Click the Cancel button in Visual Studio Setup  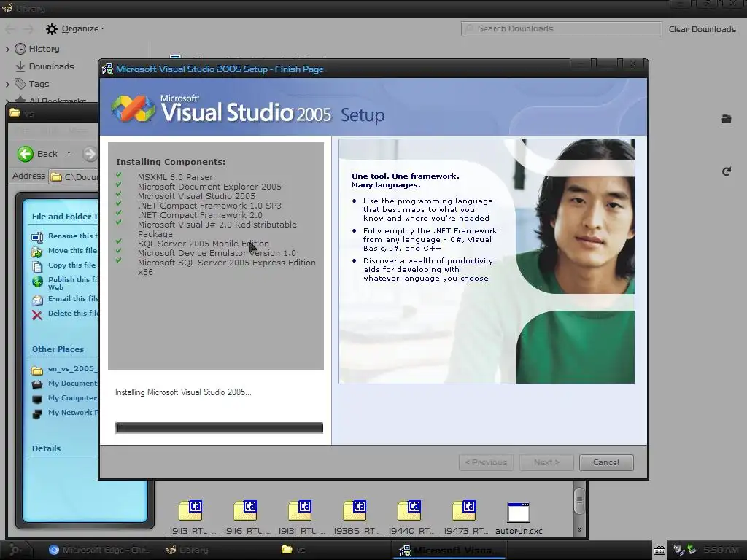(606, 462)
